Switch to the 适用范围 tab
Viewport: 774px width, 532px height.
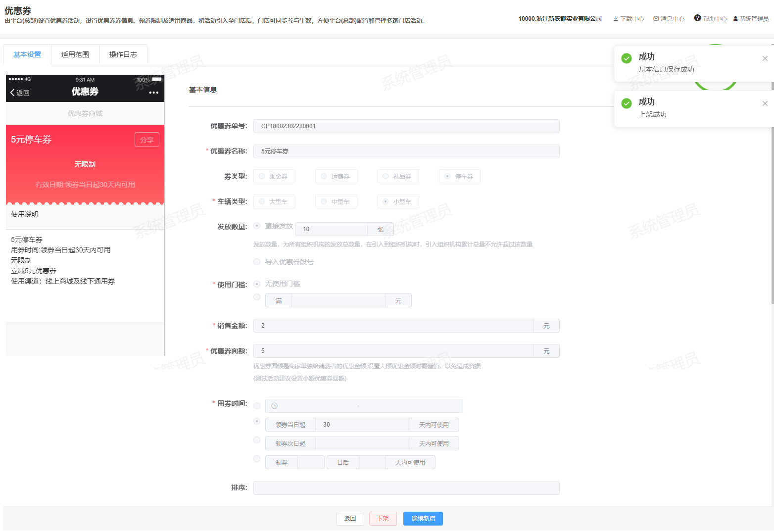[75, 54]
